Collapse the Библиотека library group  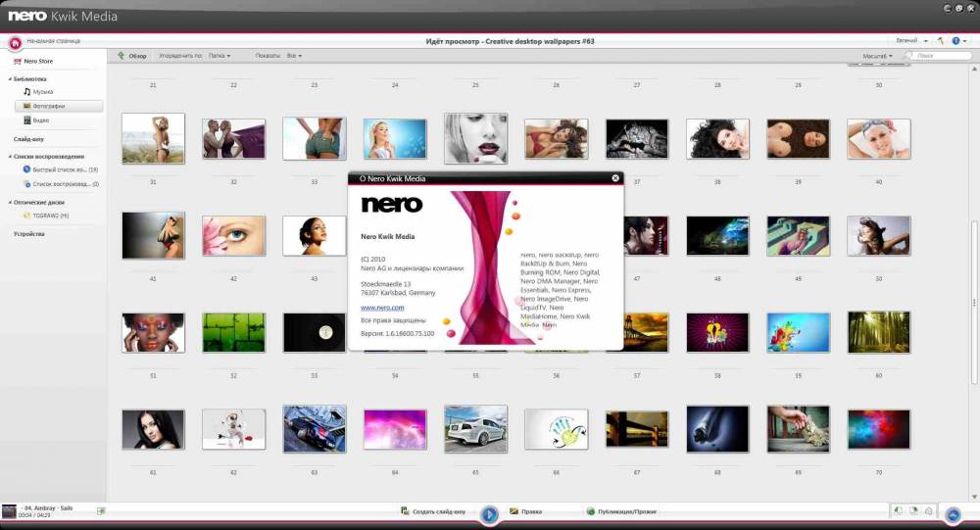[10, 79]
